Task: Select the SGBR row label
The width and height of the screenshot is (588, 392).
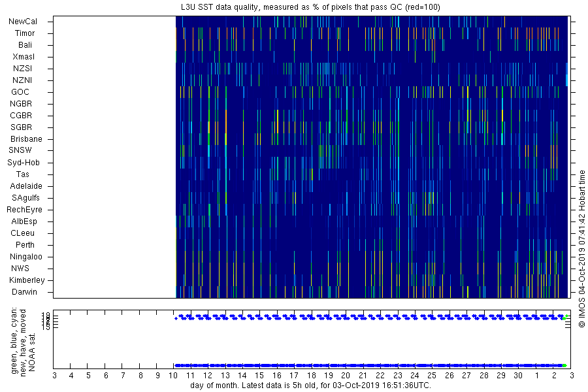Action: coord(22,127)
